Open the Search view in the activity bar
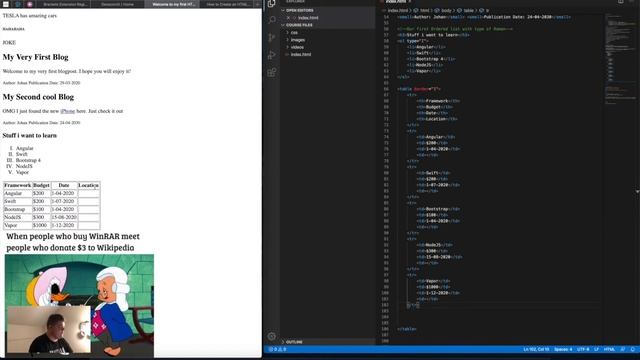Image resolution: width=640 pixels, height=360 pixels. pyautogui.click(x=272, y=20)
